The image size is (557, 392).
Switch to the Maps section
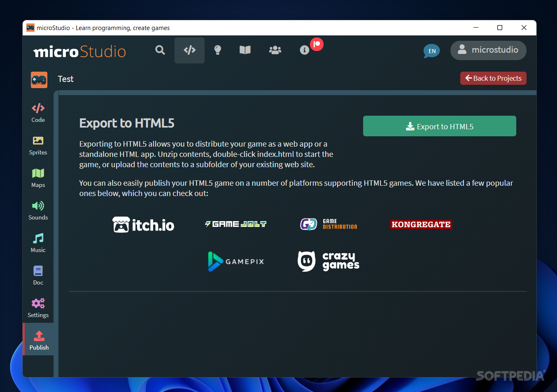coord(38,178)
